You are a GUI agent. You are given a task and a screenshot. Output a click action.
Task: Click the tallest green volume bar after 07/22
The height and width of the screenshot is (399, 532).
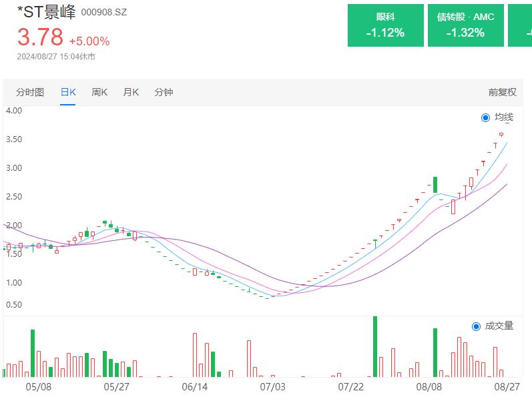(375, 346)
